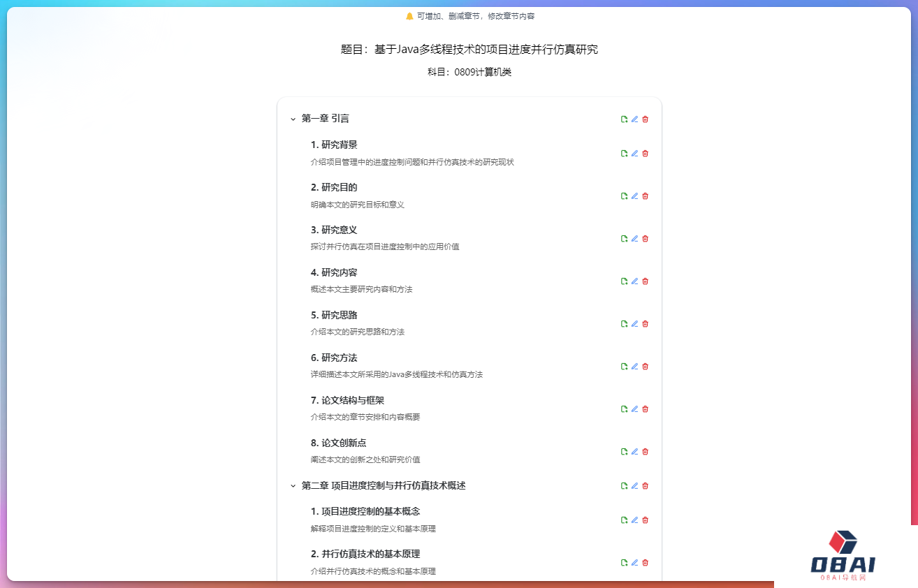Click description 探讨并行仿真在项目进度控制中的应用价值
Screen dimensions: 918x588
pyautogui.click(x=385, y=247)
